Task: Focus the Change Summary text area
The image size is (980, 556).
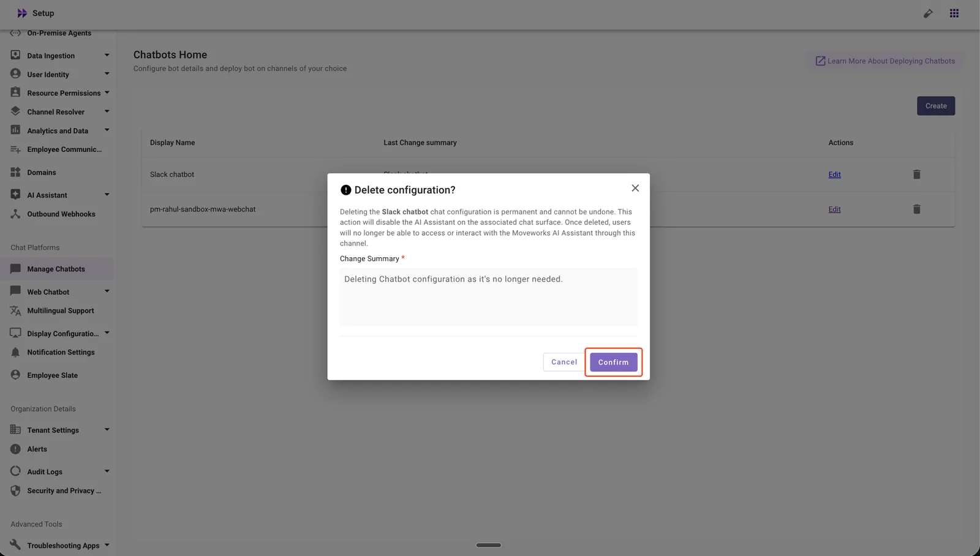Action: coord(488,296)
